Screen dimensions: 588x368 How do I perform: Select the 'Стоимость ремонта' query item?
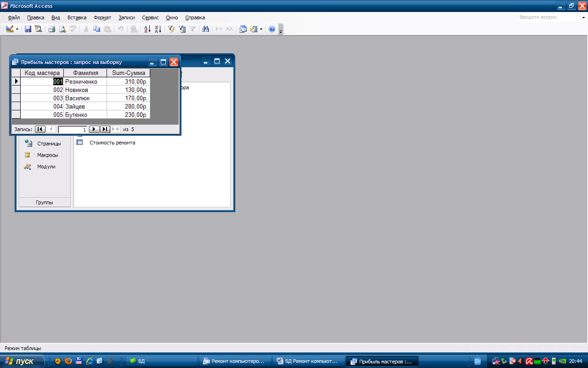pyautogui.click(x=112, y=143)
